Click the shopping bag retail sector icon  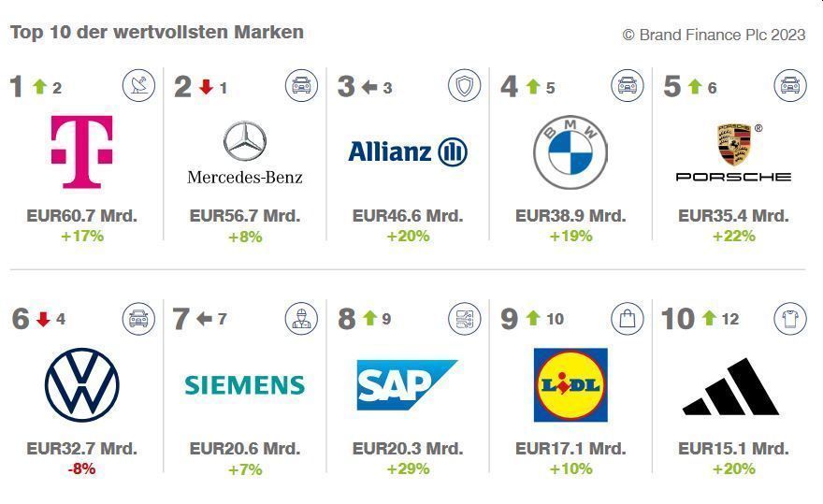(x=627, y=318)
